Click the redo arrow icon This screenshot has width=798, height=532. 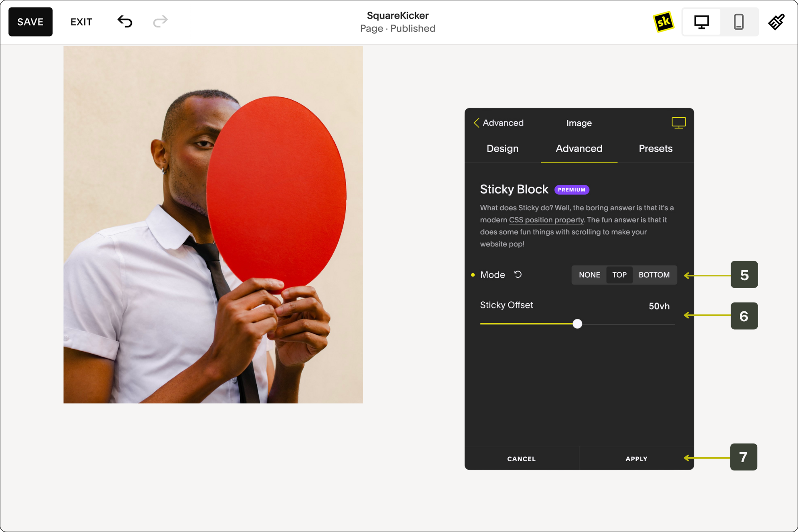tap(160, 21)
